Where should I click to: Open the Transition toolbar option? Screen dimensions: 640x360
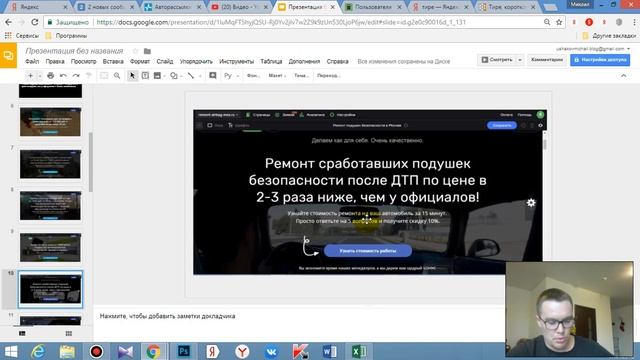click(x=328, y=76)
